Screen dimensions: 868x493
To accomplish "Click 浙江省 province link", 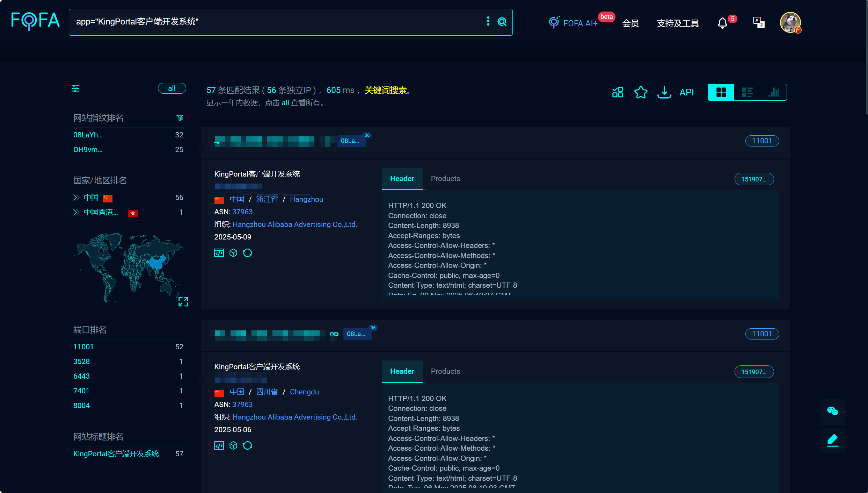I will (267, 199).
